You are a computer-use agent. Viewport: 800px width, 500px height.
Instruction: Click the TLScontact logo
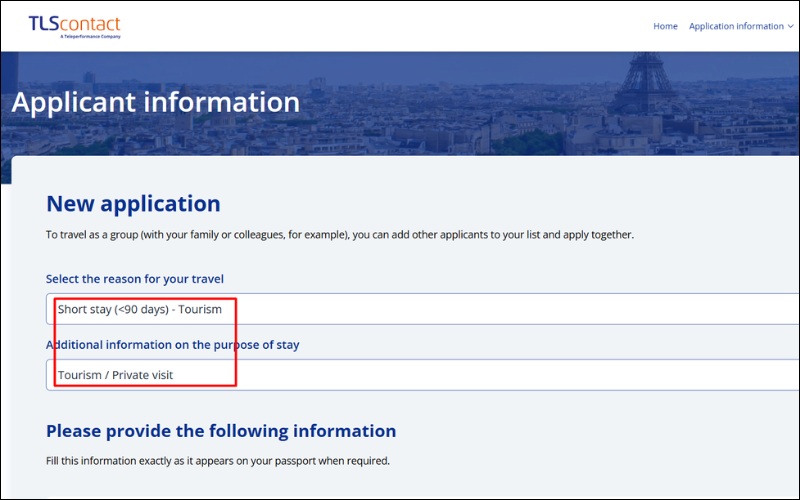pos(75,26)
